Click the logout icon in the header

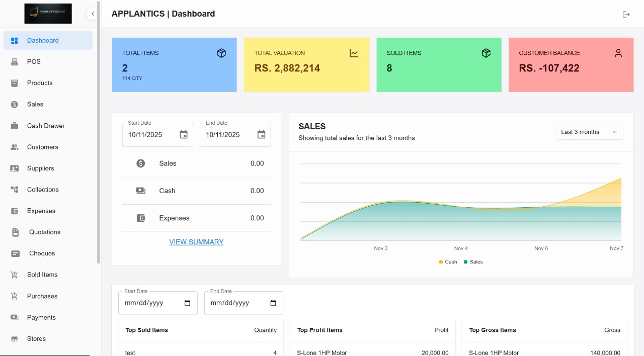click(626, 14)
